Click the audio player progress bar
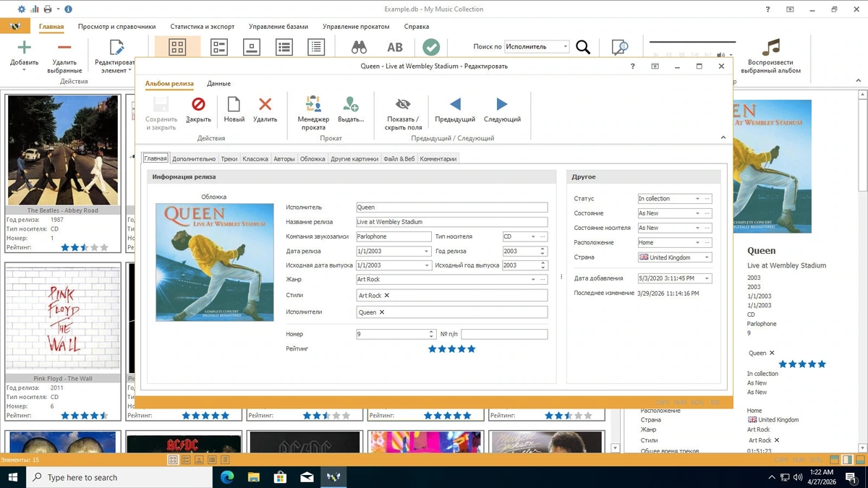 (692, 43)
